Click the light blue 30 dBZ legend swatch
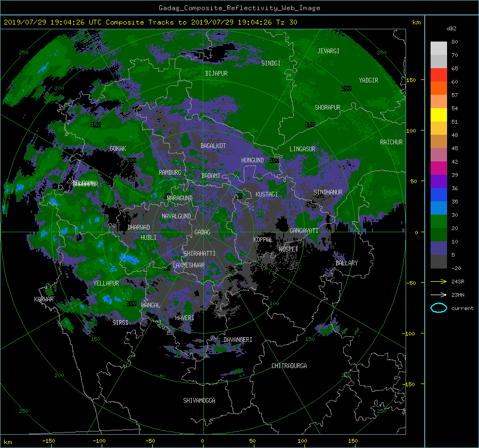Image resolution: width=479 pixels, height=448 pixels. coord(439,208)
